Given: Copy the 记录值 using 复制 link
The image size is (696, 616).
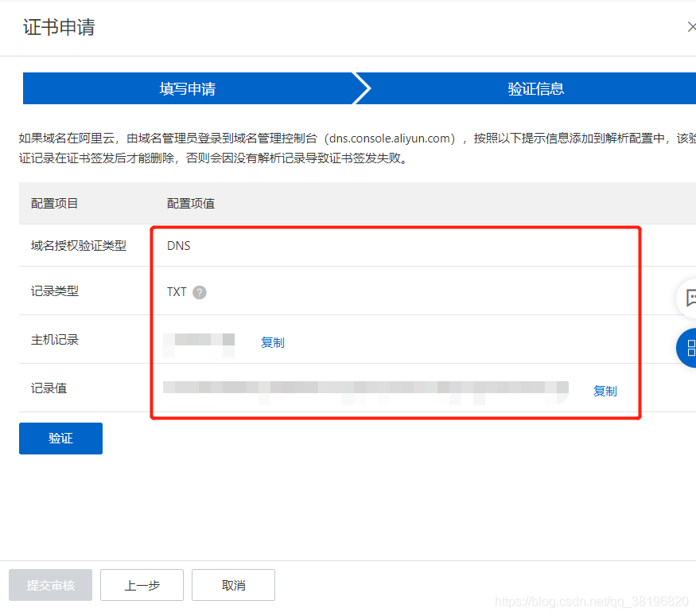Looking at the screenshot, I should coord(605,391).
